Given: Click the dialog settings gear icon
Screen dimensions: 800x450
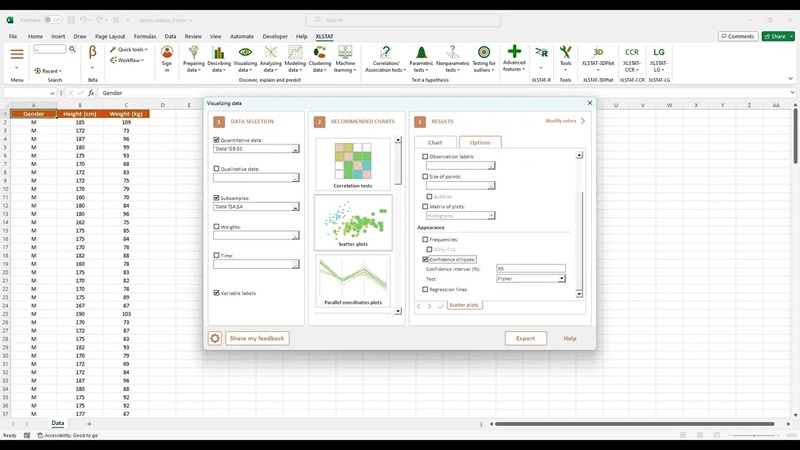Looking at the screenshot, I should (x=215, y=338).
